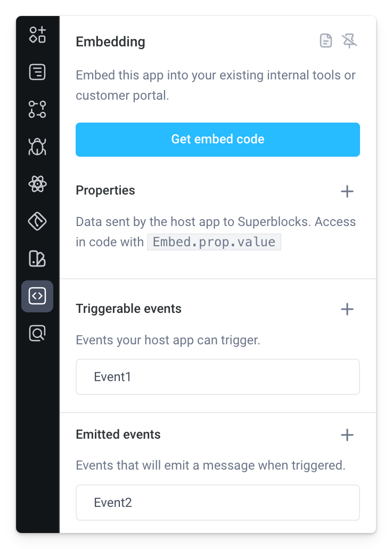Click the Get embed code button

click(217, 139)
